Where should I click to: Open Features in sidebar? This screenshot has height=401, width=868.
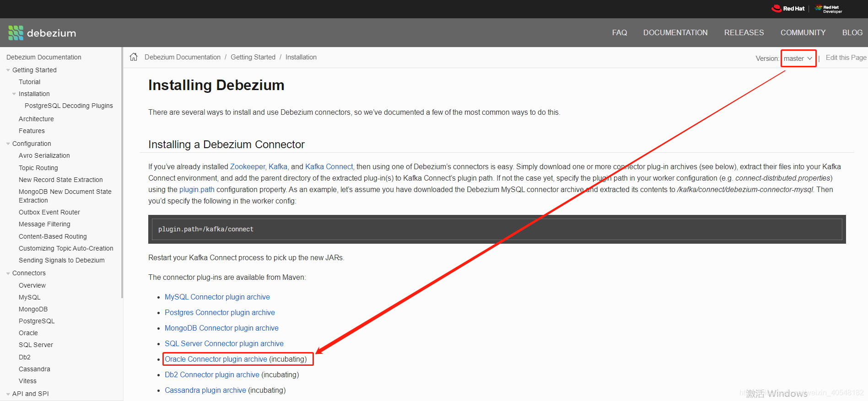point(32,131)
